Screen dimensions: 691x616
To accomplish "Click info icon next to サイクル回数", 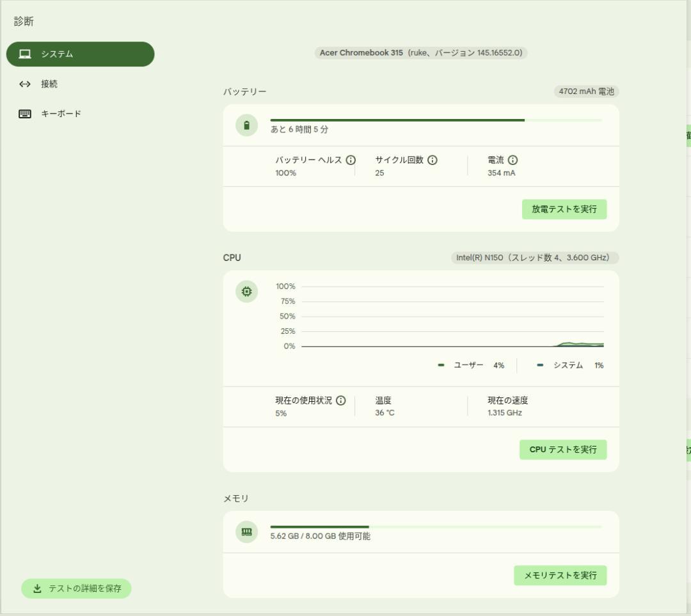I will (x=433, y=160).
